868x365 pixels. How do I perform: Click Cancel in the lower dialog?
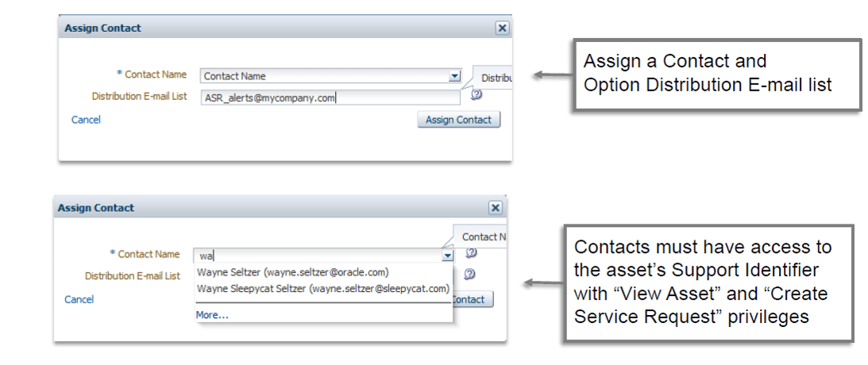[79, 299]
